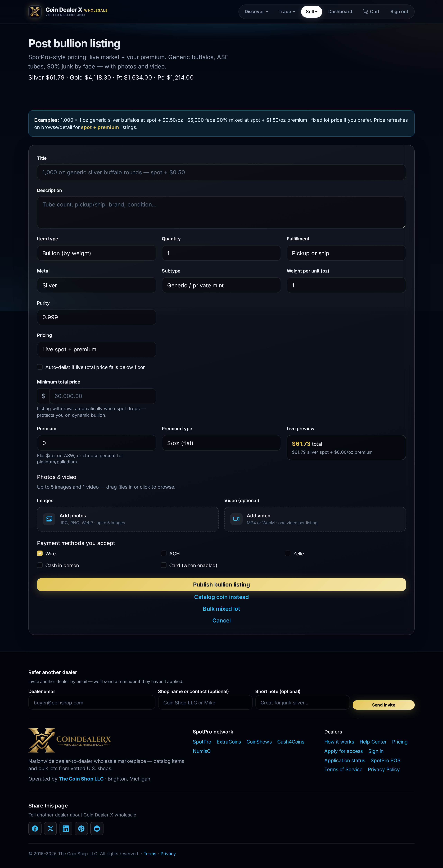Viewport: 443px width, 868px height.
Task: Click the Add photos upload zone
Action: 128,519
